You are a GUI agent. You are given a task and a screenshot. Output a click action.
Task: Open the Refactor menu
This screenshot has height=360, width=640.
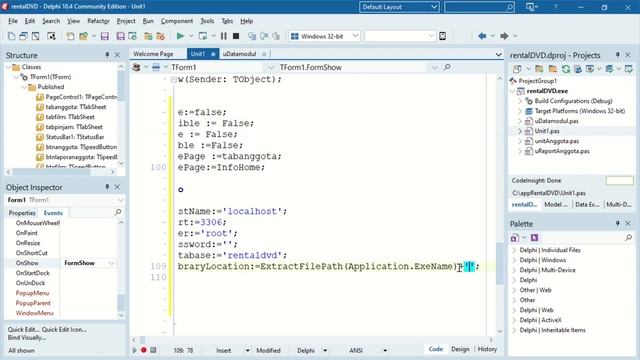coord(98,21)
